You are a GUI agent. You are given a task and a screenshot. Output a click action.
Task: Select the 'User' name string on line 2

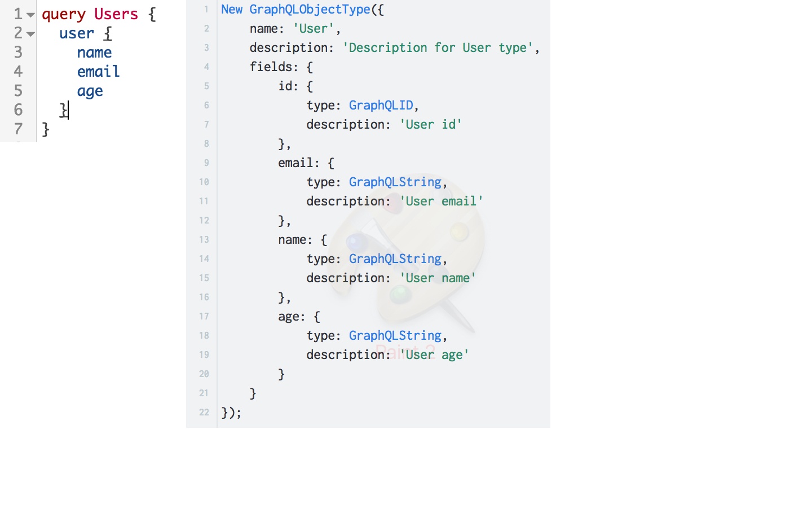click(313, 28)
